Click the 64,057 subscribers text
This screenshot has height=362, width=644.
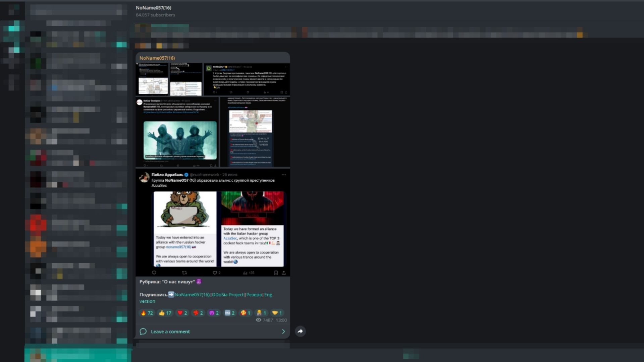155,15
